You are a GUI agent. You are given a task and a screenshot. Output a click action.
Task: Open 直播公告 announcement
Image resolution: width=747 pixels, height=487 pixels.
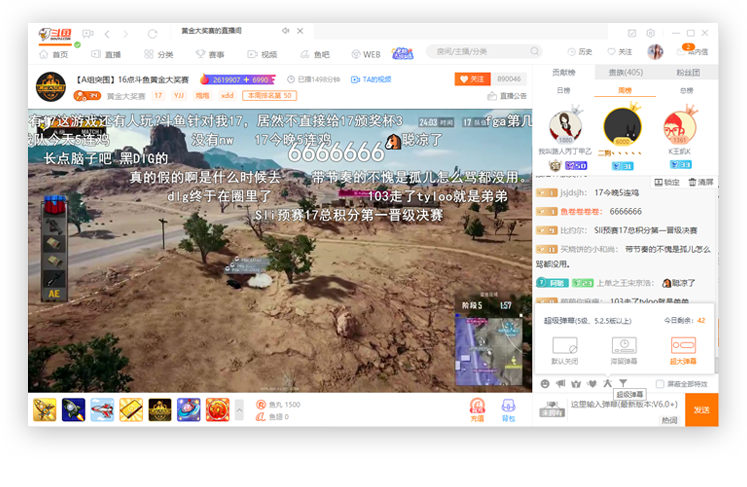pos(507,96)
